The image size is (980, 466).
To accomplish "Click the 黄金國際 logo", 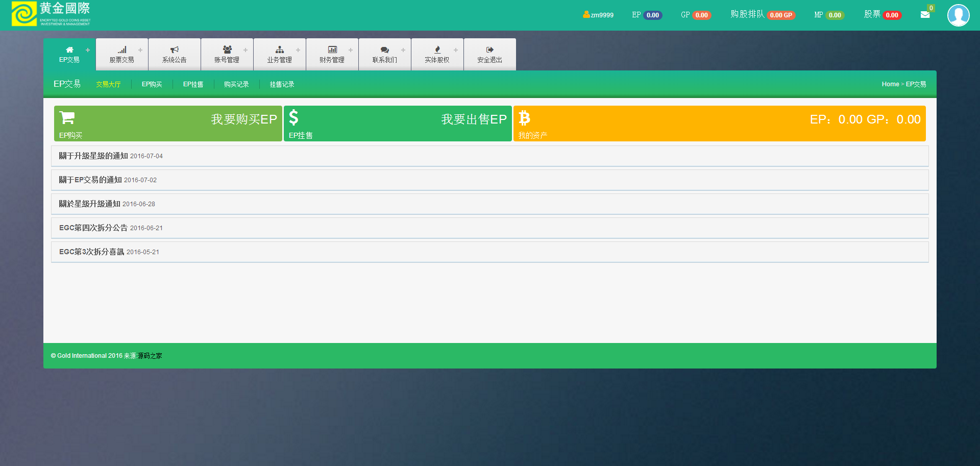I will point(51,14).
